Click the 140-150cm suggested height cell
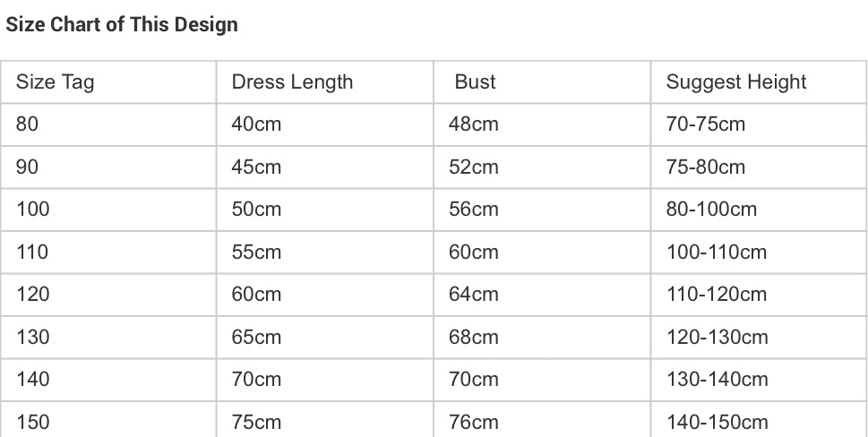This screenshot has height=437, width=868. (717, 422)
